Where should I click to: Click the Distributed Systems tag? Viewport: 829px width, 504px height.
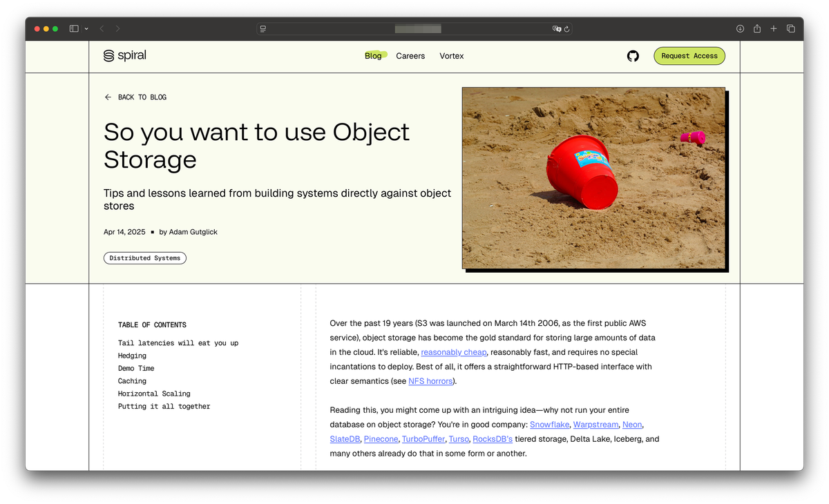point(145,258)
